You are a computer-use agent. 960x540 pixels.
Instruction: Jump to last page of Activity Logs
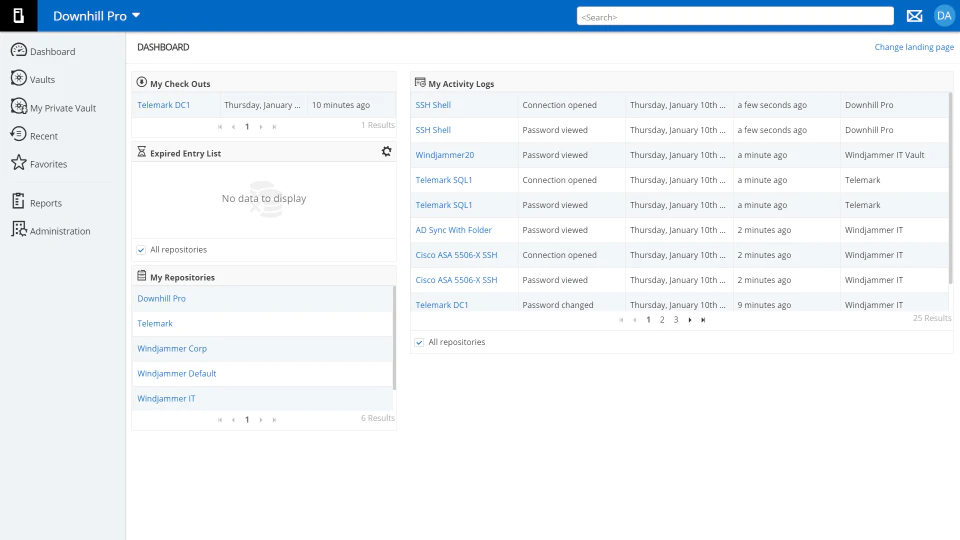click(703, 320)
